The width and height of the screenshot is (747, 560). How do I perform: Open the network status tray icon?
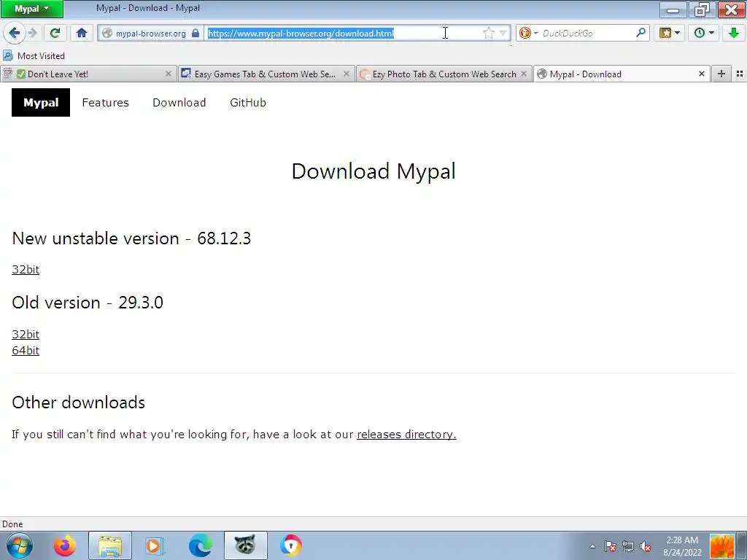[628, 546]
